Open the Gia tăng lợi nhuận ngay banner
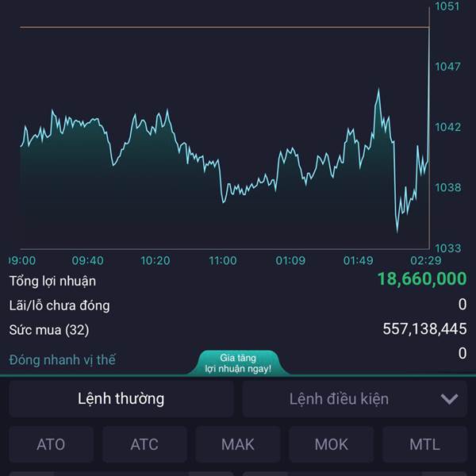Image resolution: width=476 pixels, height=476 pixels. (238, 363)
